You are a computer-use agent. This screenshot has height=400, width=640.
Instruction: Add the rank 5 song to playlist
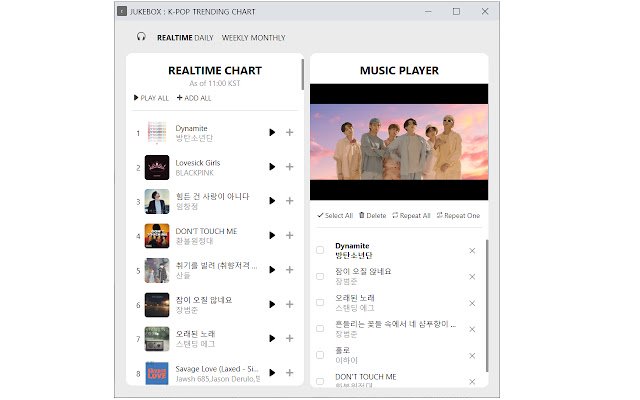289,270
